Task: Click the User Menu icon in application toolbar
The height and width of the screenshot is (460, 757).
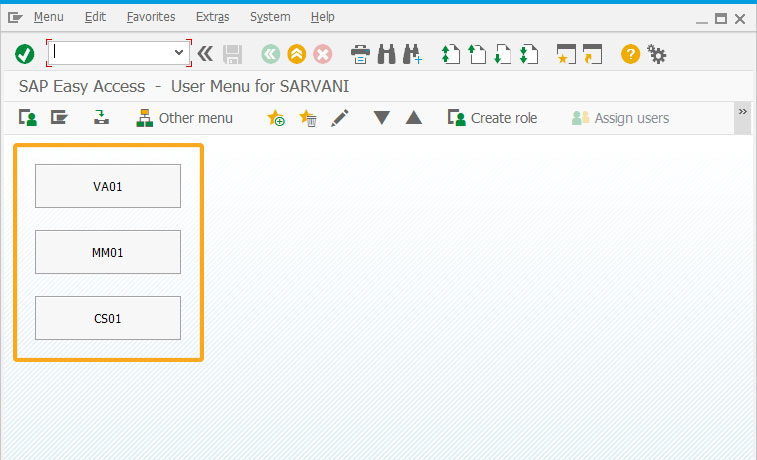Action: point(28,118)
